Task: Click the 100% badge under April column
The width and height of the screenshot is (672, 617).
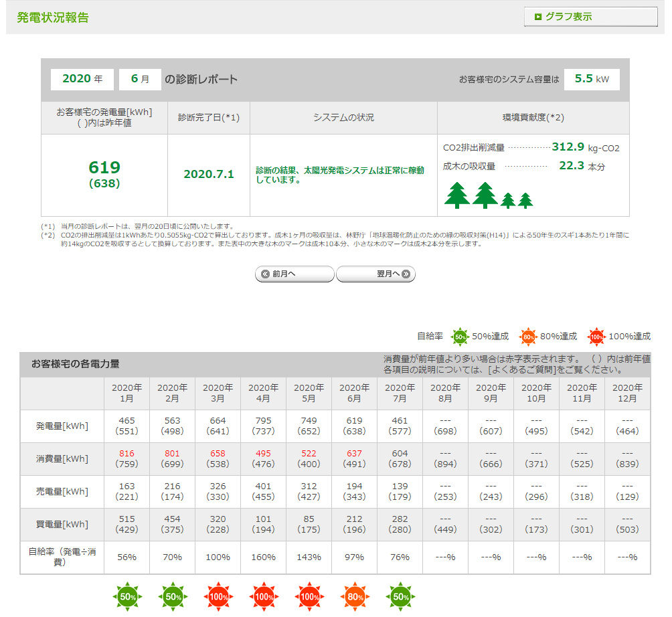Action: tap(264, 596)
